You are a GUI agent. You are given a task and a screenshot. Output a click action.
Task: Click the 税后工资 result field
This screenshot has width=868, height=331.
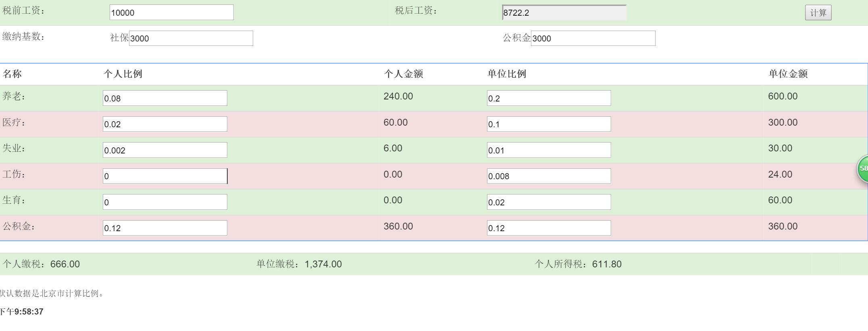click(564, 12)
